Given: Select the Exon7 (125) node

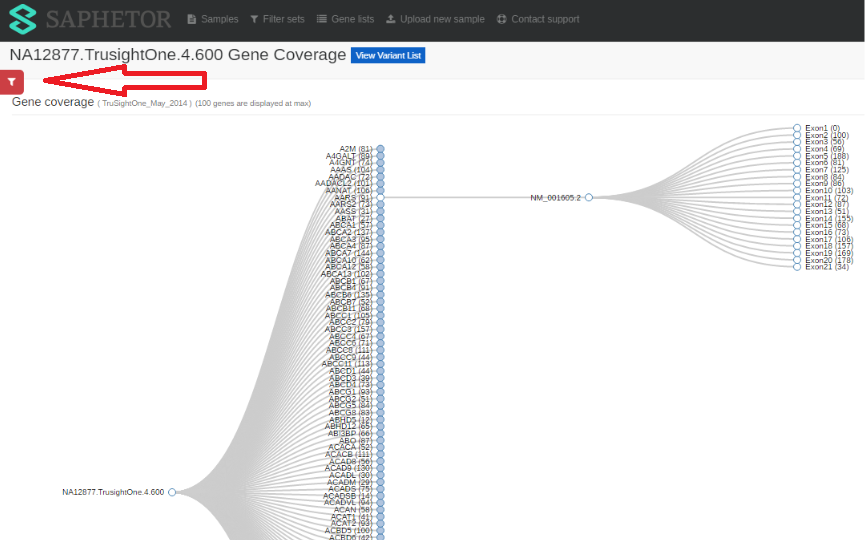Looking at the screenshot, I should tap(797, 170).
